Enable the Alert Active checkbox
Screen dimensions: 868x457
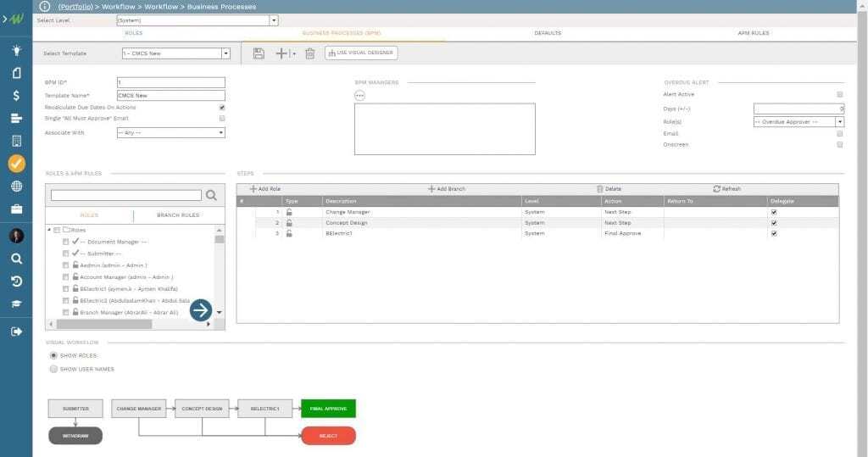[840, 95]
